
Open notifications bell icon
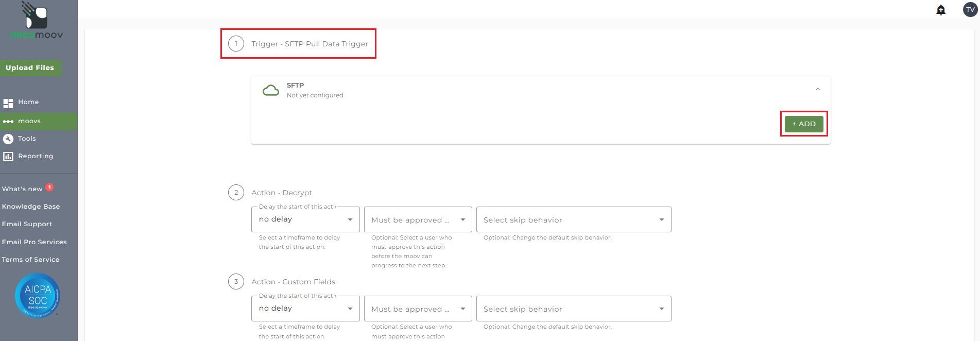[x=941, y=10]
